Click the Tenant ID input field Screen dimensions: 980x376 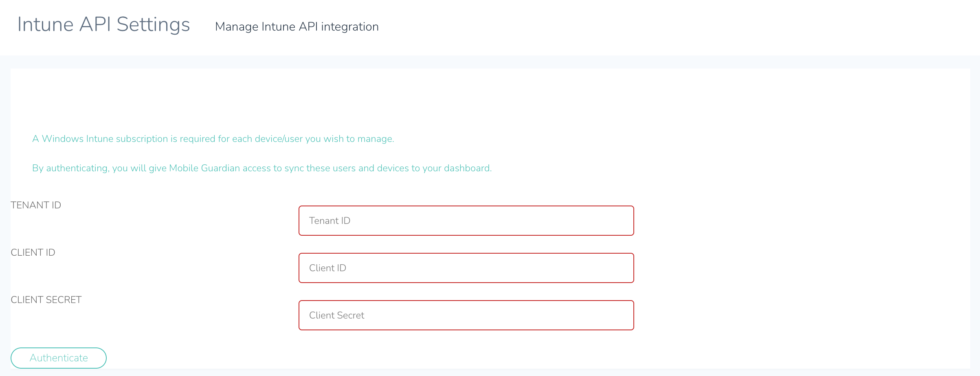tap(466, 221)
